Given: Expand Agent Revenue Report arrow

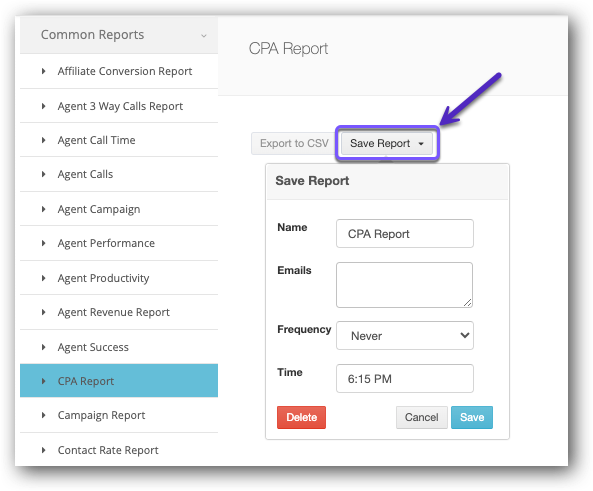Looking at the screenshot, I should 43,312.
